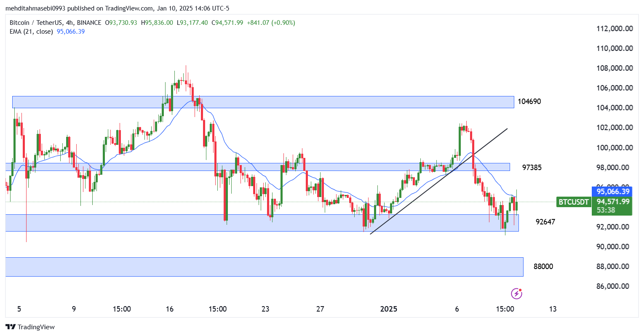This screenshot has width=644, height=336.
Task: Click the 112,000.00 price axis label
Action: [x=615, y=29]
